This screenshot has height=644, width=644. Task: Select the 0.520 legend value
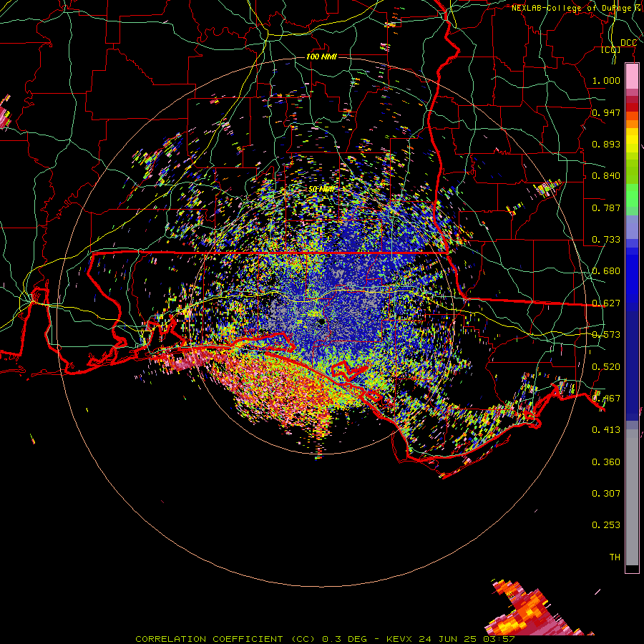(606, 367)
